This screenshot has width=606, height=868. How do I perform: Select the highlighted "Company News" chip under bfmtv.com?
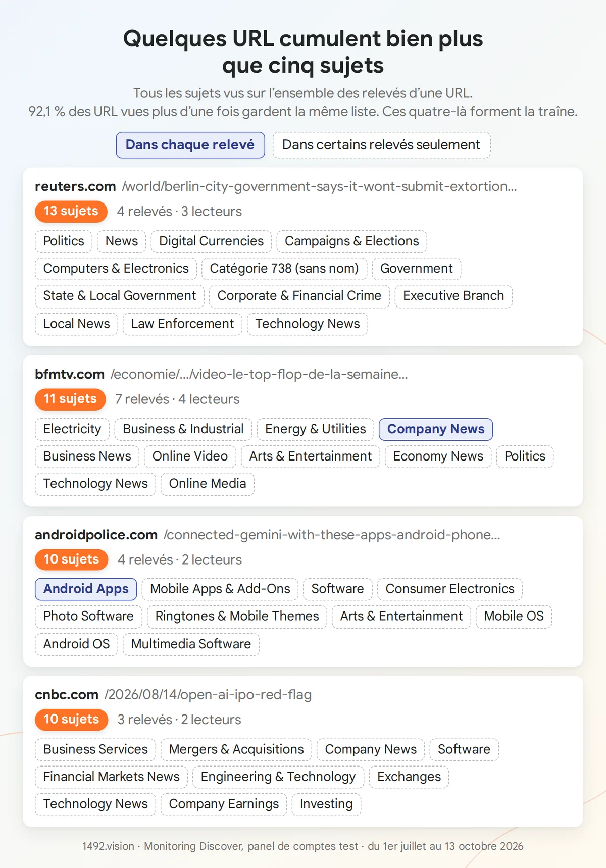click(x=436, y=429)
